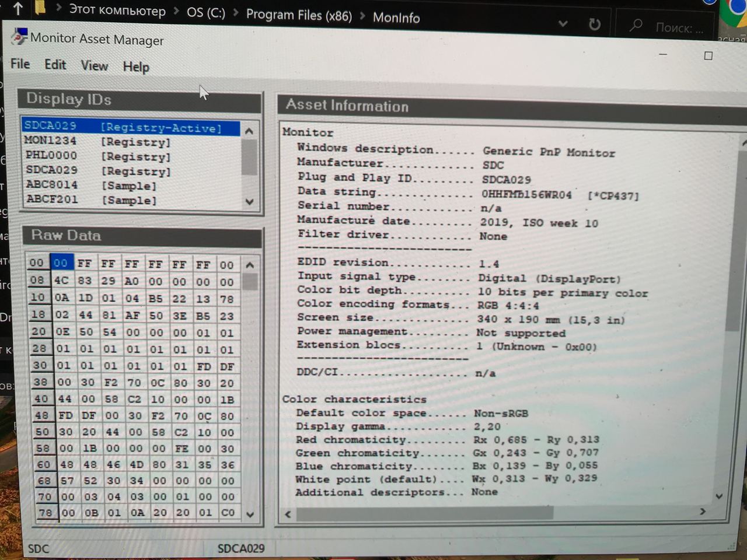Viewport: 747px width, 560px height.
Task: Click Red chromaticity values line
Action: tap(536, 440)
